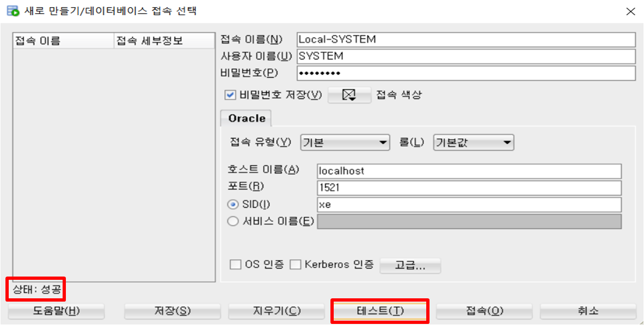Select the 서비스 이름 radio button
Image resolution: width=644 pixels, height=325 pixels.
pyautogui.click(x=233, y=222)
